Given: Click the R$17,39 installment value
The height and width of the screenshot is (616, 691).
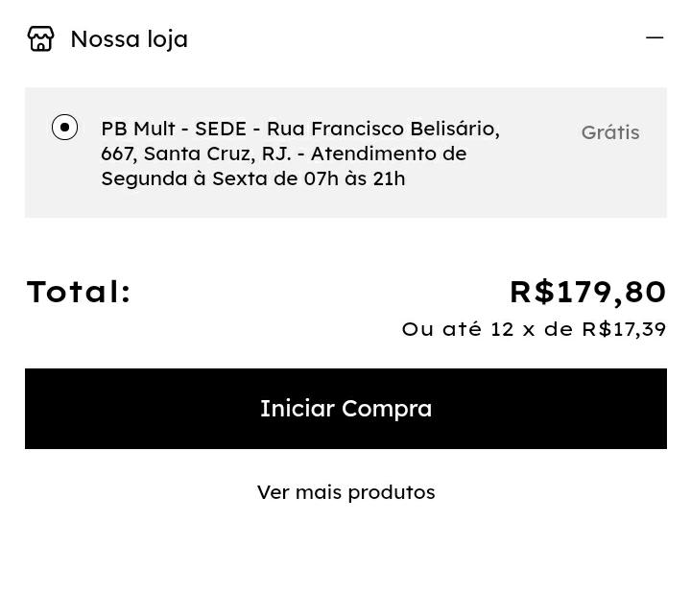Looking at the screenshot, I should 624,329.
